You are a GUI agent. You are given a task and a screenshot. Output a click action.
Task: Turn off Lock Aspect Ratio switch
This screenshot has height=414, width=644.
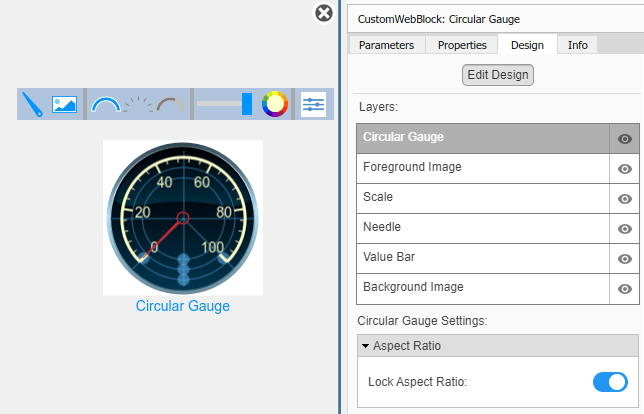point(609,382)
